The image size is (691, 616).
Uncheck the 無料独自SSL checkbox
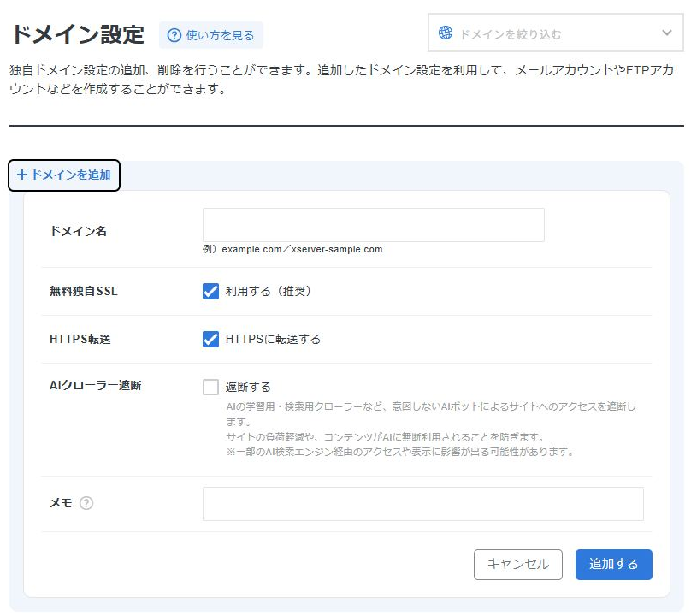(211, 291)
